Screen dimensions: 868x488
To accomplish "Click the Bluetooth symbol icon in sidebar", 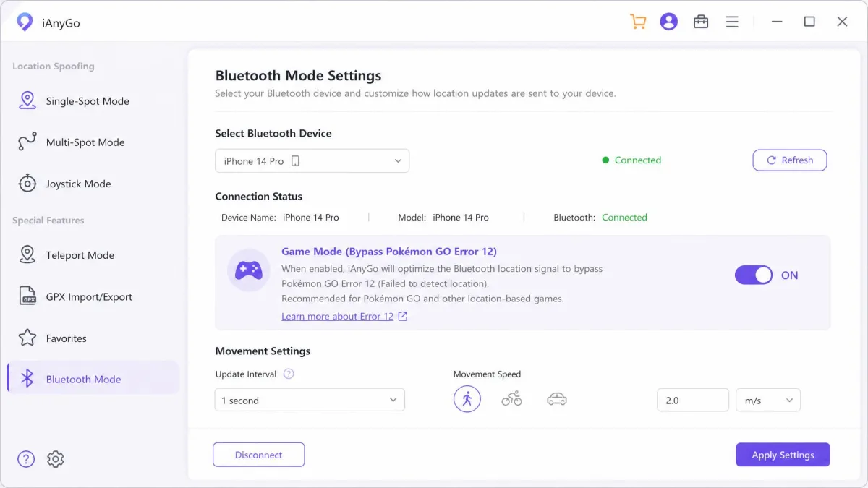I will [x=27, y=379].
